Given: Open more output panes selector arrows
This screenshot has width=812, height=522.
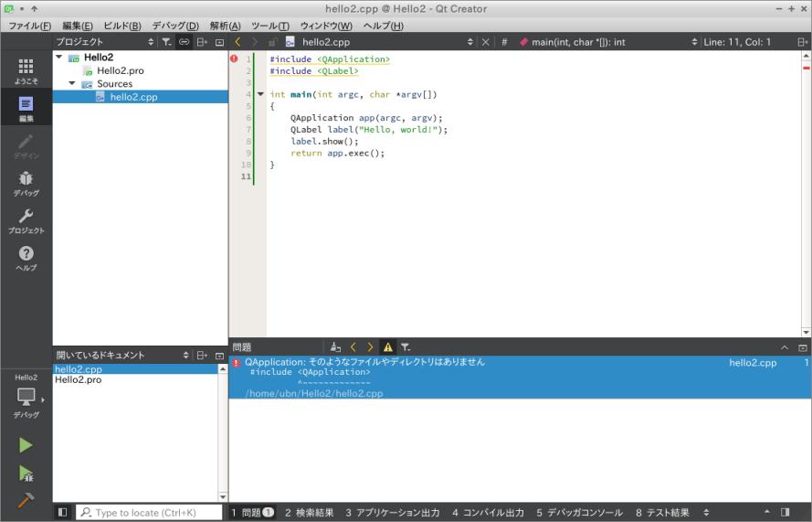Looking at the screenshot, I should click(x=705, y=512).
